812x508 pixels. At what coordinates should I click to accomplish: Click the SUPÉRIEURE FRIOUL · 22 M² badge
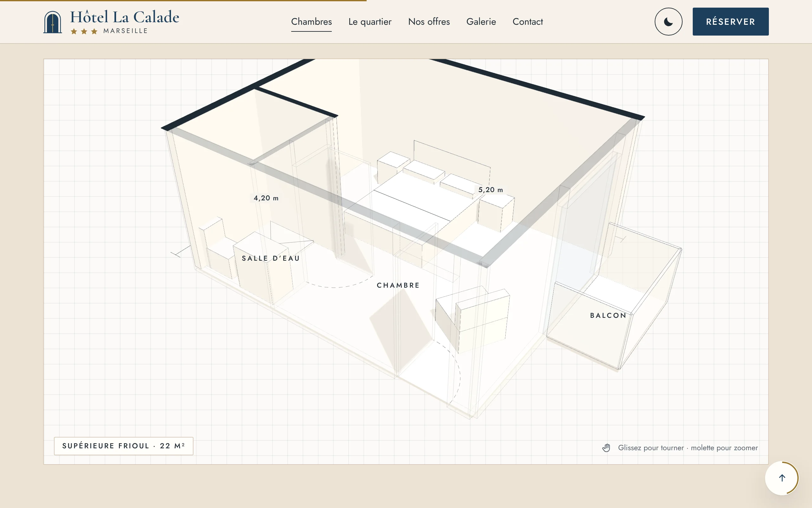point(123,446)
